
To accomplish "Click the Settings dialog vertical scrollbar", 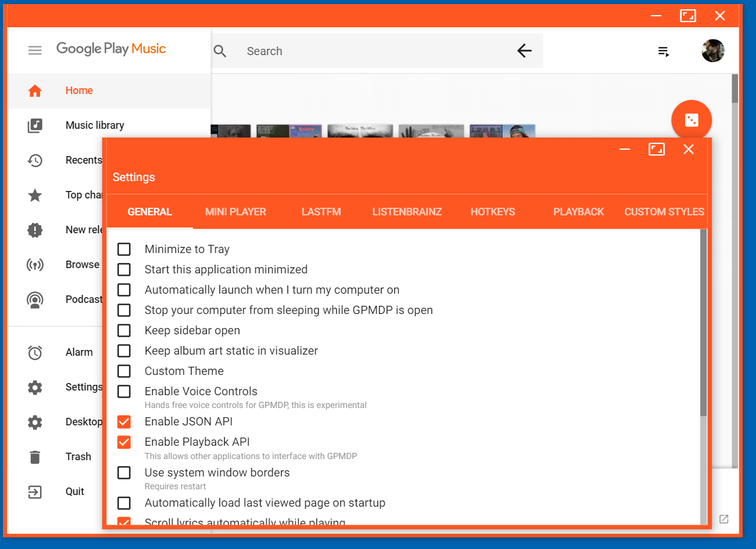I will [x=704, y=323].
